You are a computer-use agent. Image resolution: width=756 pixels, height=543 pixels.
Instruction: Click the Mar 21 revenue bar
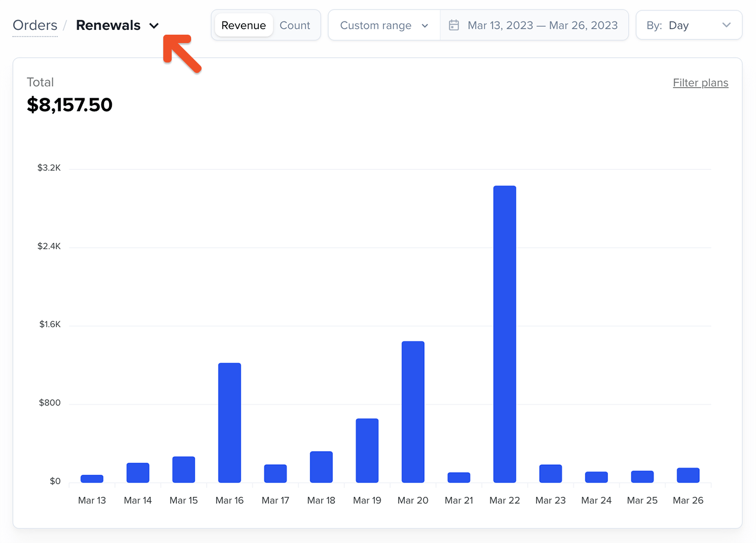coord(459,477)
